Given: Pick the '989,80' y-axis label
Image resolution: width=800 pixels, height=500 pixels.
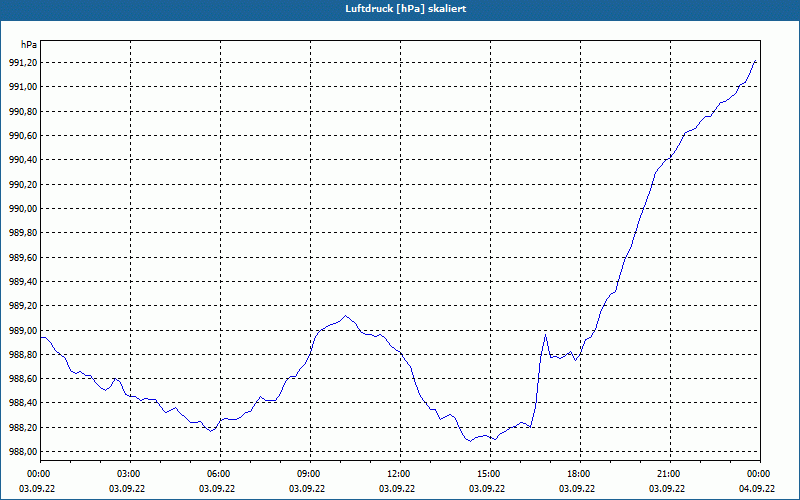Looking at the screenshot, I should (x=23, y=233).
